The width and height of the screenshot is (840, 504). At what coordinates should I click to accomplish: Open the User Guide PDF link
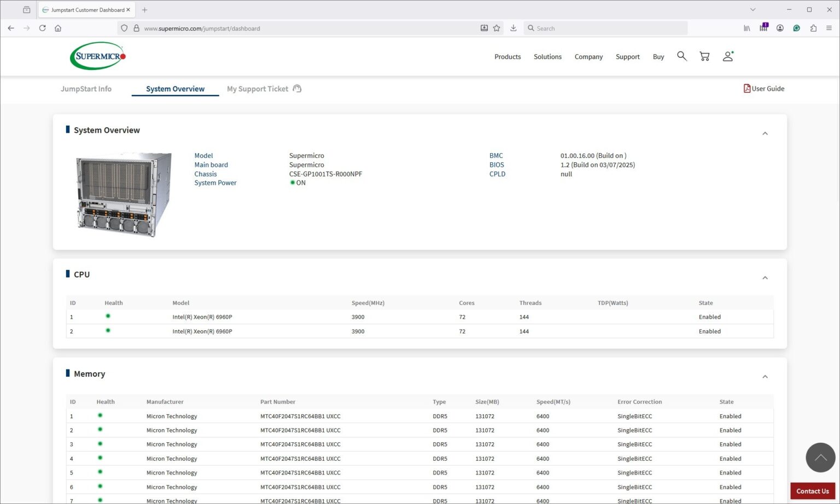[763, 89]
